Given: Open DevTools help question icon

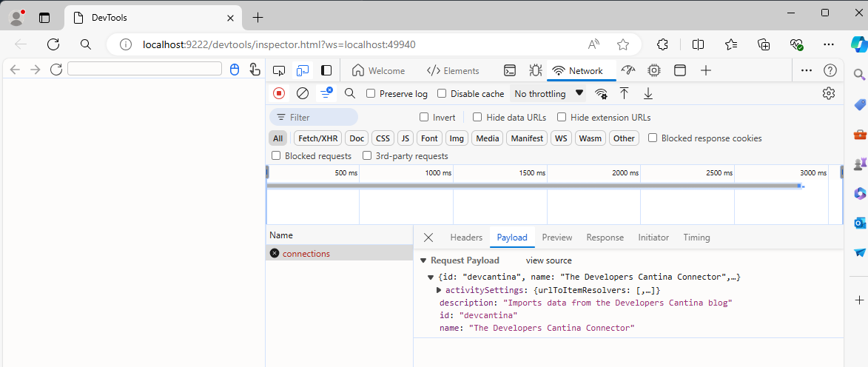Looking at the screenshot, I should click(830, 70).
